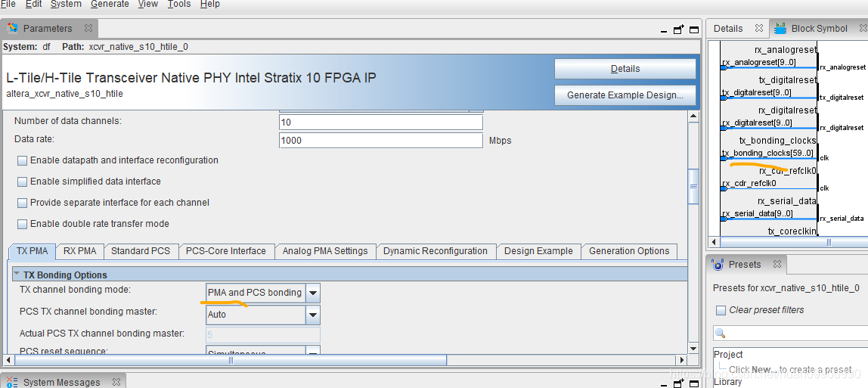Click Generate Example Design button
Image resolution: width=868 pixels, height=388 pixels.
(625, 95)
